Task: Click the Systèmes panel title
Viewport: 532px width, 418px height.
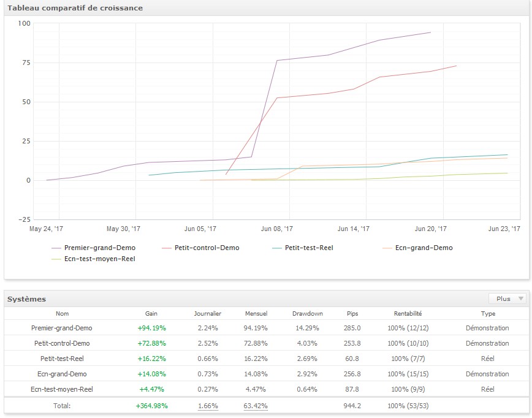Action: pos(26,299)
